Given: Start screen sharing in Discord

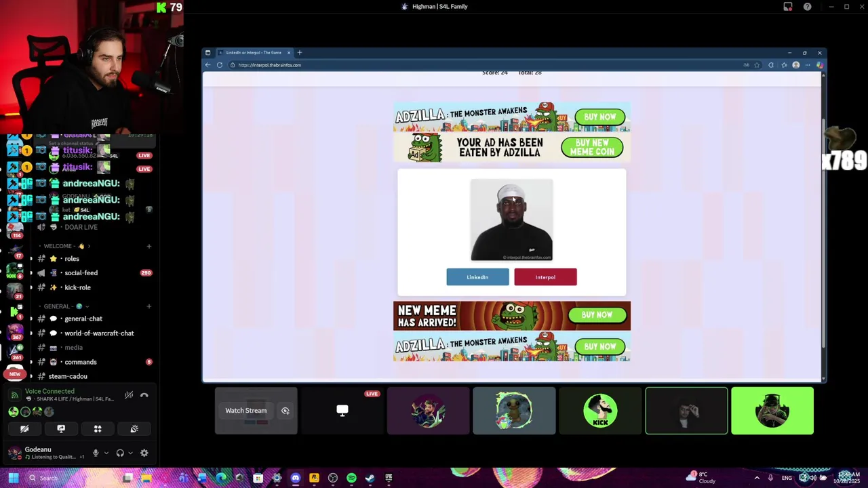Looking at the screenshot, I should (61, 429).
